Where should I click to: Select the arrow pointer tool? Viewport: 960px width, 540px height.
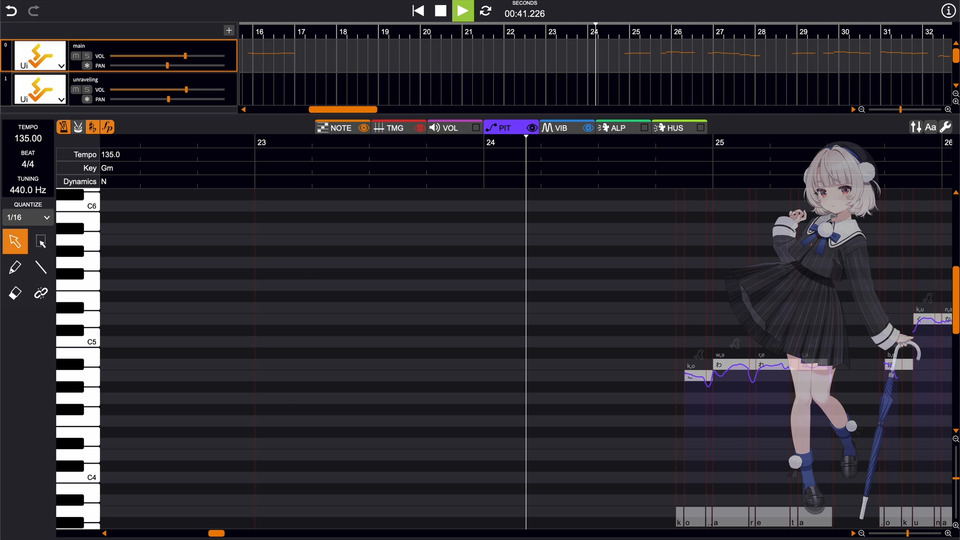click(15, 241)
